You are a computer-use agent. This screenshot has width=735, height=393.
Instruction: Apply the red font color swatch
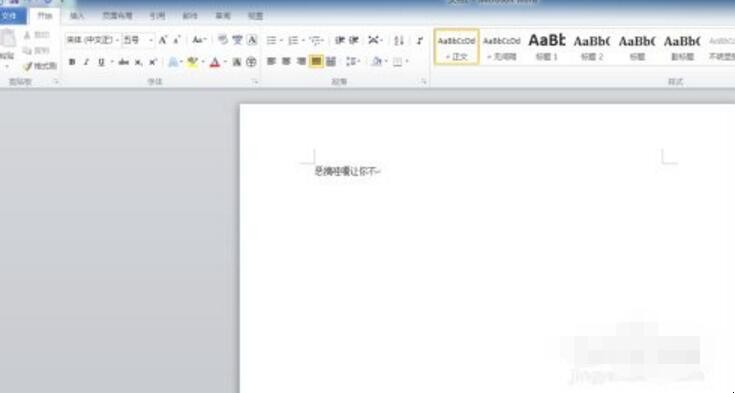pyautogui.click(x=215, y=62)
